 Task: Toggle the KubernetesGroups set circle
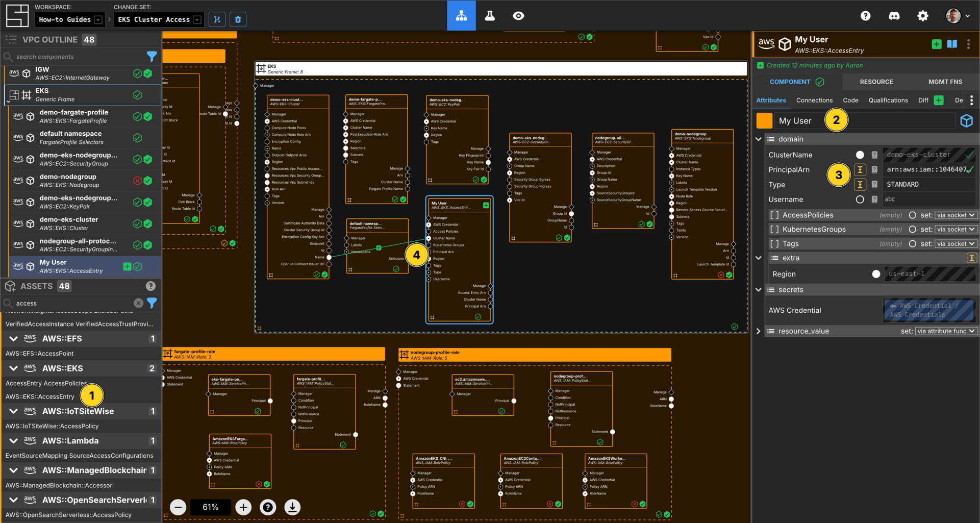(x=912, y=230)
